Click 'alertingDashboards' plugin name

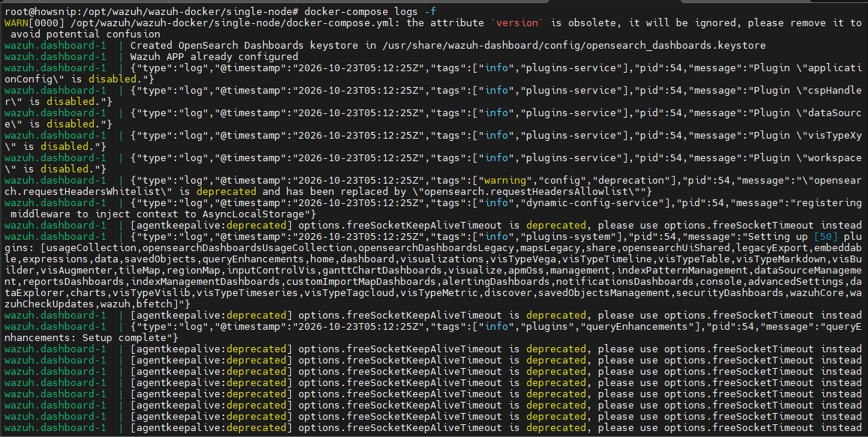(496, 282)
